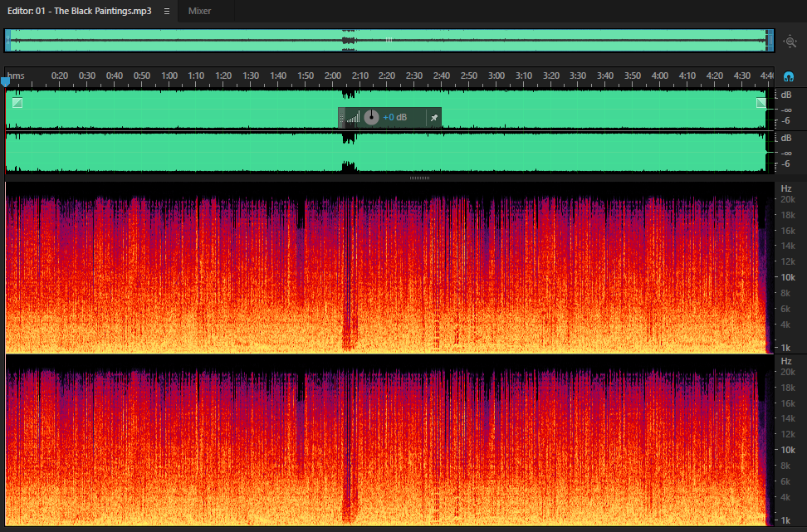Click the 4:00 mark on time ruler
This screenshot has height=532, width=807.
[660, 76]
